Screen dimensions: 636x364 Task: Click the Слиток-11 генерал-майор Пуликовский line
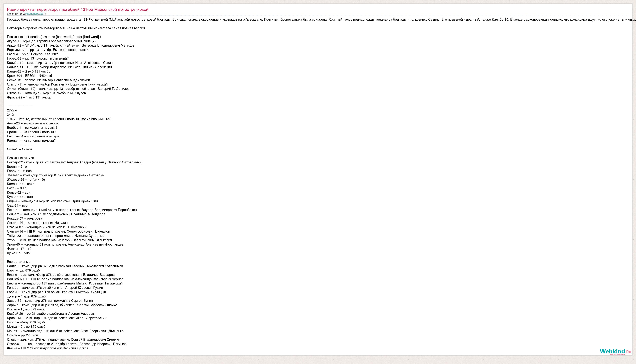tap(57, 85)
